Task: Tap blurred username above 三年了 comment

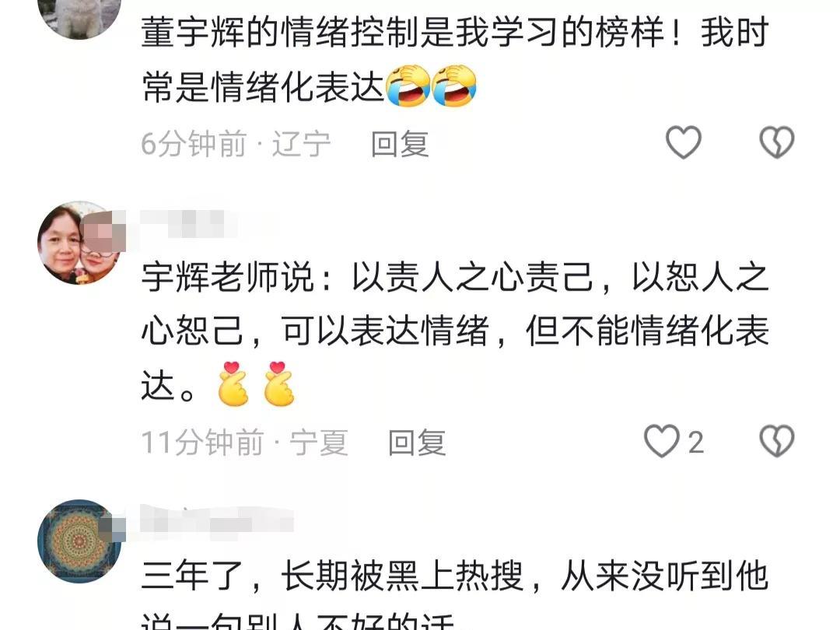Action: point(217,519)
